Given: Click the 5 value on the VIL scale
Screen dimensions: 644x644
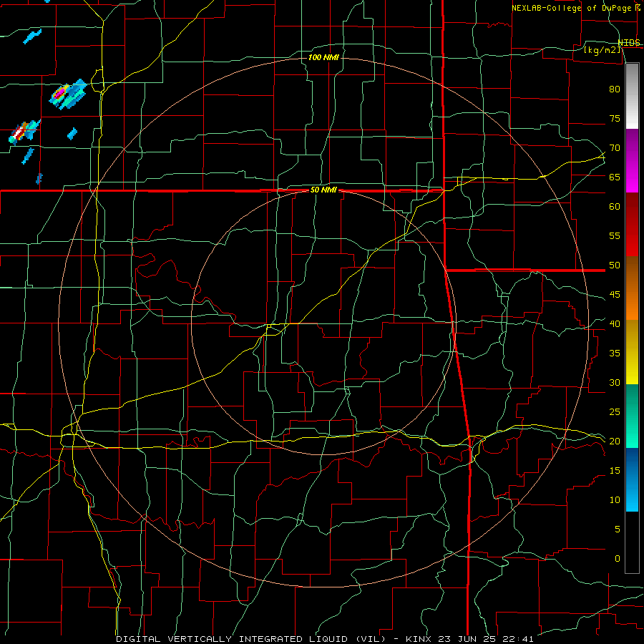Looking at the screenshot, I should 618,530.
